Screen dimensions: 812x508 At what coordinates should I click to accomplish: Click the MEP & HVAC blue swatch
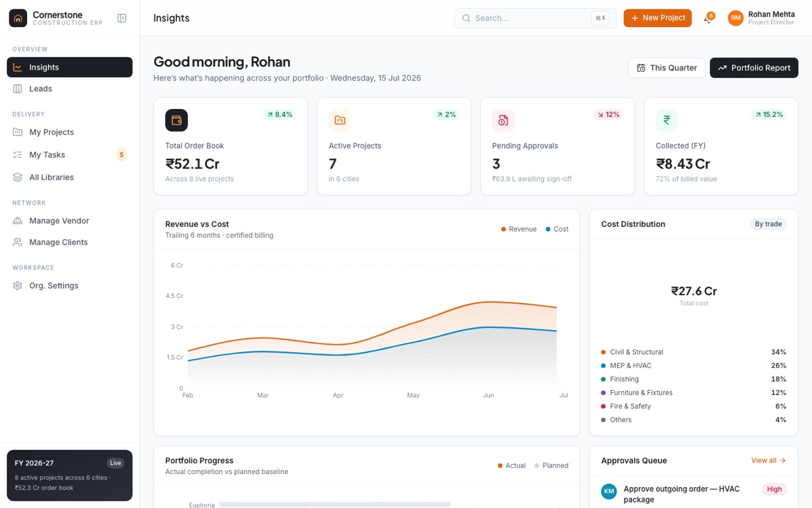[603, 366]
